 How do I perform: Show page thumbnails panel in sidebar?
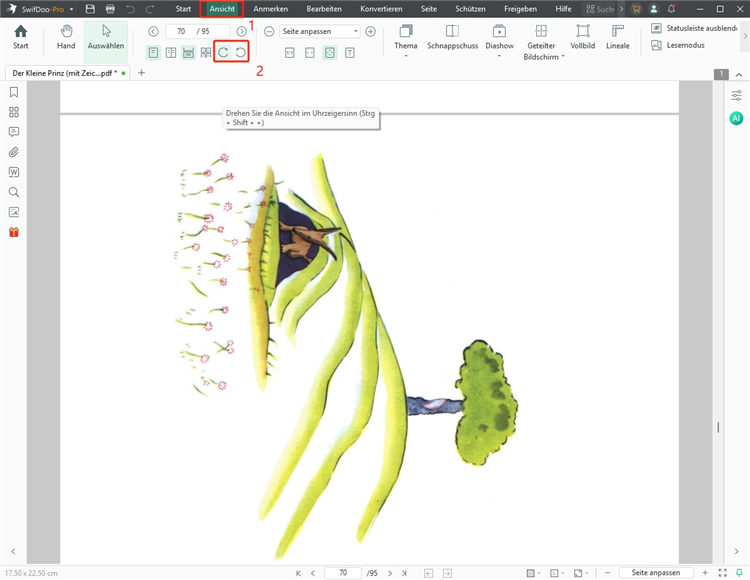coord(14,112)
